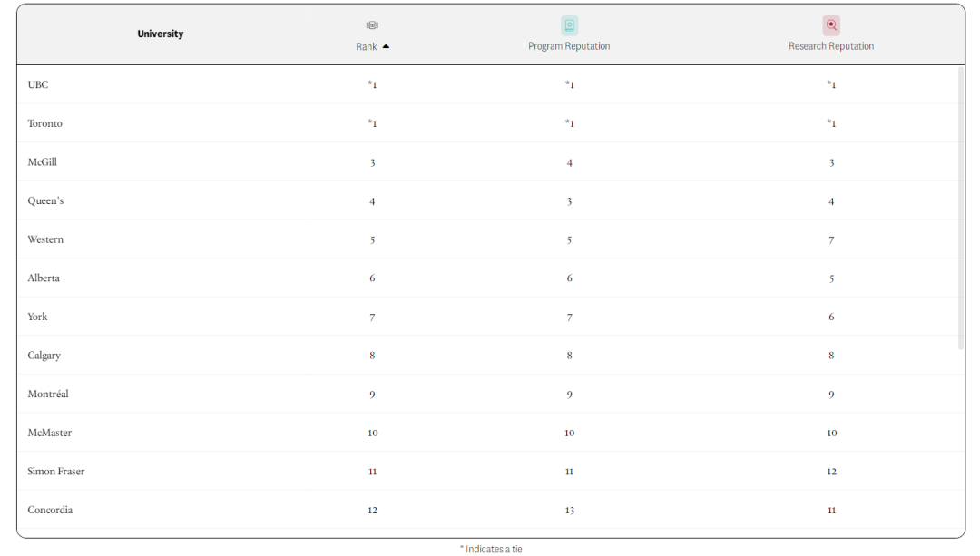Viewport: 980px width, 556px height.
Task: Click on McGill in the list
Action: tap(42, 162)
